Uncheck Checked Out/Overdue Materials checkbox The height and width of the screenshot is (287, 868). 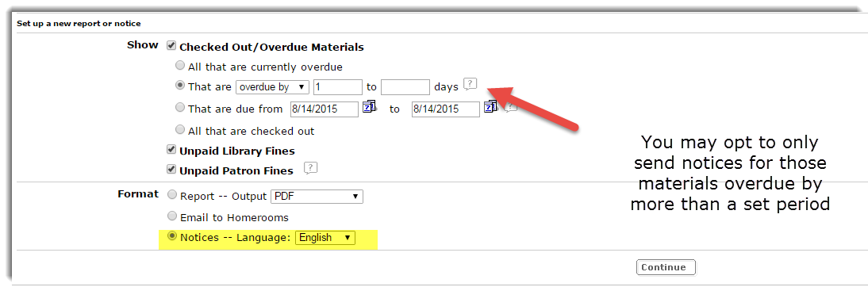coord(171,46)
